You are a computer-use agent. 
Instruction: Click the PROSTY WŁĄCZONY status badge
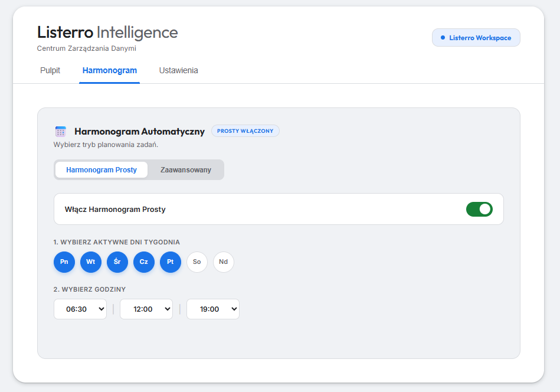(x=245, y=131)
